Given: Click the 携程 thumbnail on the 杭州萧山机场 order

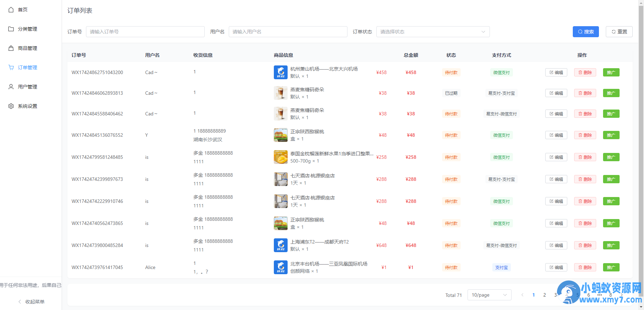Looking at the screenshot, I should point(280,72).
